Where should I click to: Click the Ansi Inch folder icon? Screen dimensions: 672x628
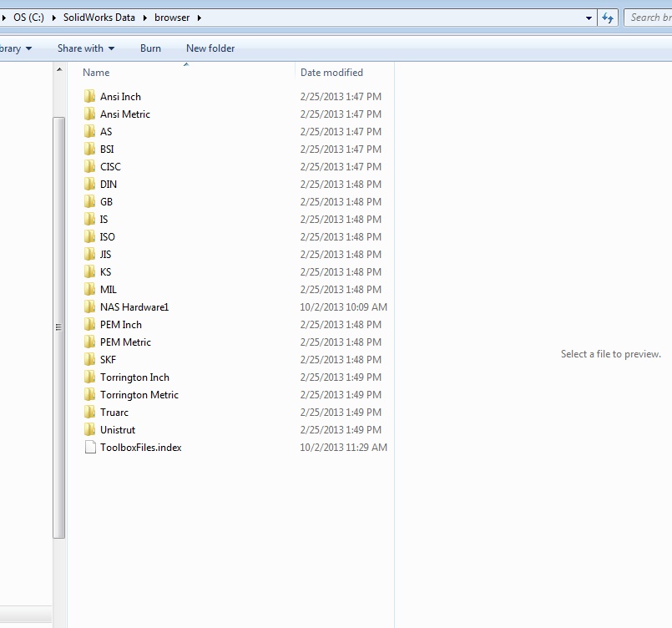[x=89, y=96]
